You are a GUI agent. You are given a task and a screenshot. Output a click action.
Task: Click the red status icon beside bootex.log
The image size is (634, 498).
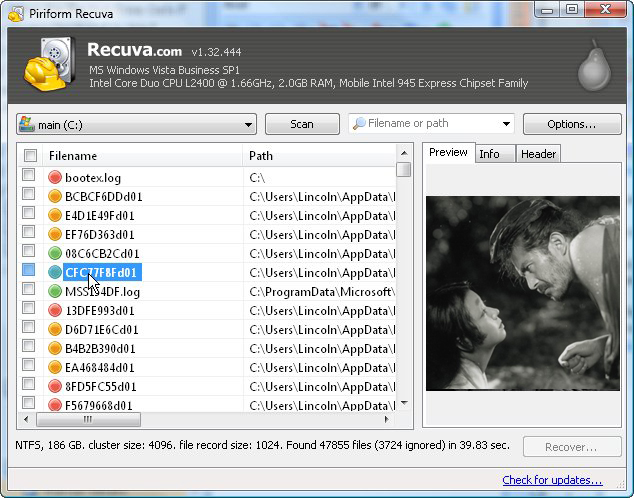coord(55,178)
